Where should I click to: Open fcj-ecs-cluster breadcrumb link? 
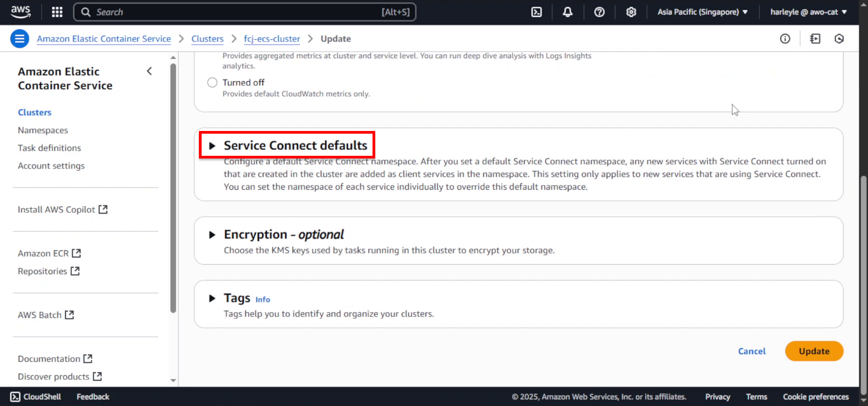click(x=272, y=39)
